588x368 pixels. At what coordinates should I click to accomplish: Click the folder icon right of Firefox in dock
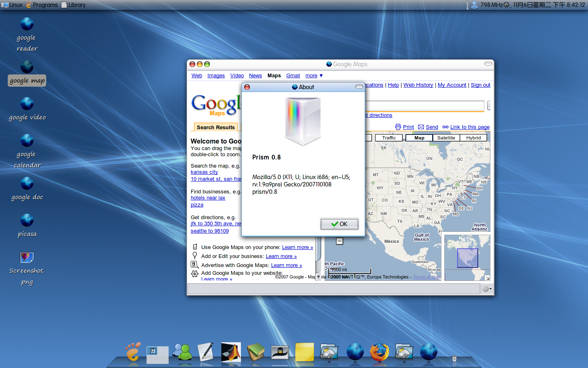(404, 352)
